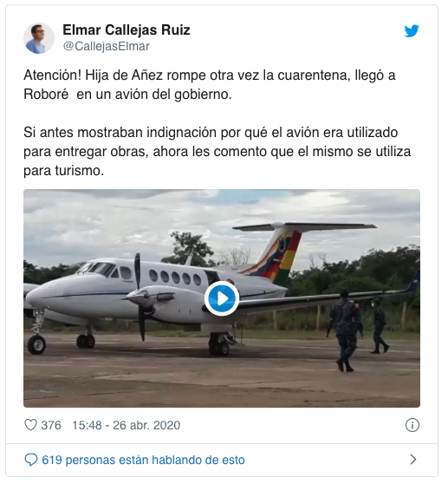This screenshot has height=484, width=448.
Task: Play the embedded airplane video
Action: 221,298
